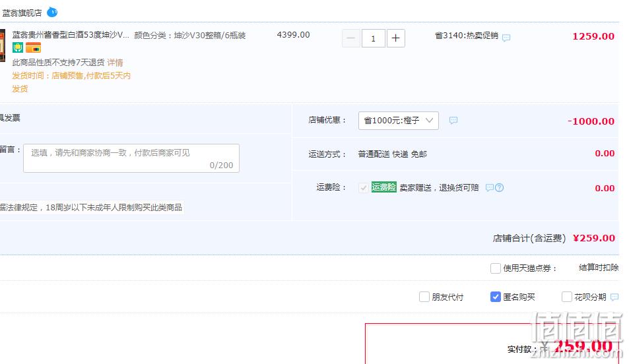Click the question mark help icon for 运费险

(499, 188)
